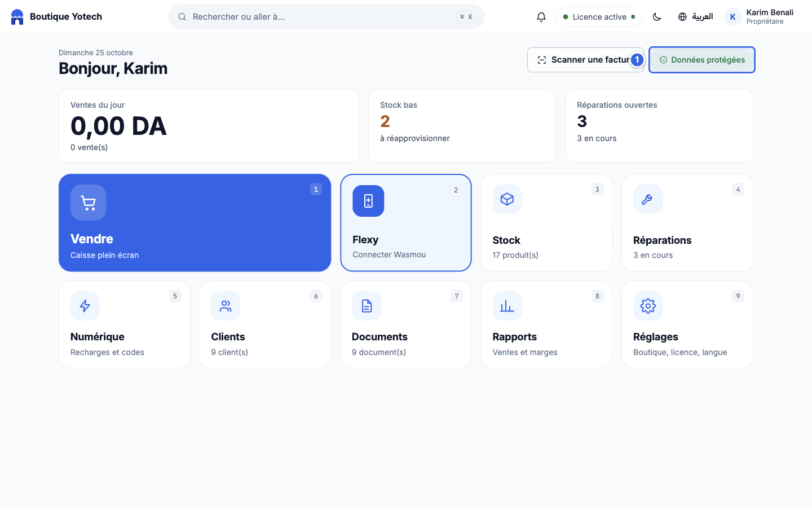Open the Stock '17 produit(s)' tile
812x508 pixels.
tap(546, 223)
